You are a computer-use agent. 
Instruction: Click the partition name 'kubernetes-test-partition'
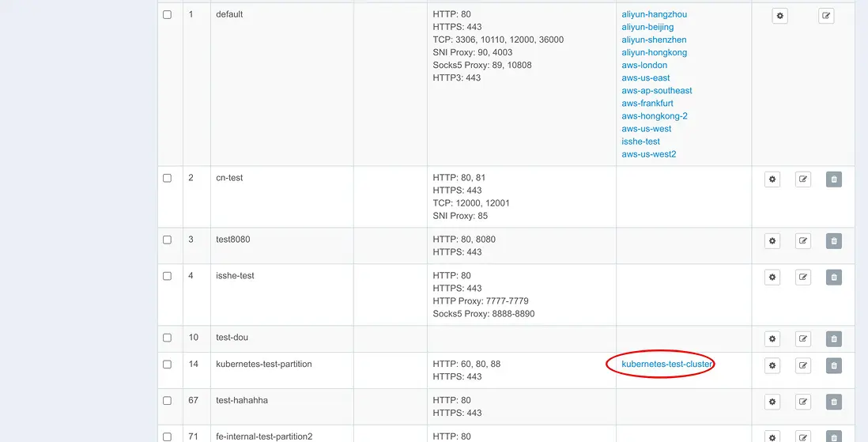click(264, 365)
